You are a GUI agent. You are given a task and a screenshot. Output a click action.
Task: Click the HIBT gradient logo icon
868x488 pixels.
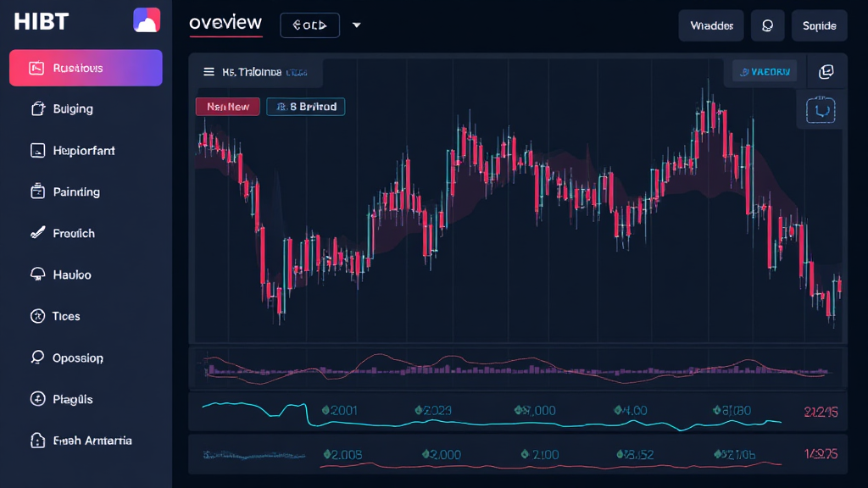pyautogui.click(x=147, y=20)
